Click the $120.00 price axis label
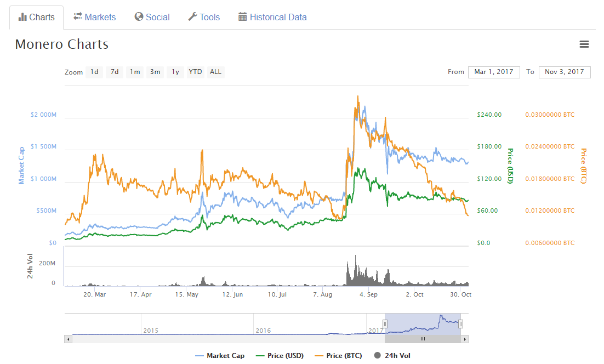The width and height of the screenshot is (604, 364). pyautogui.click(x=489, y=179)
